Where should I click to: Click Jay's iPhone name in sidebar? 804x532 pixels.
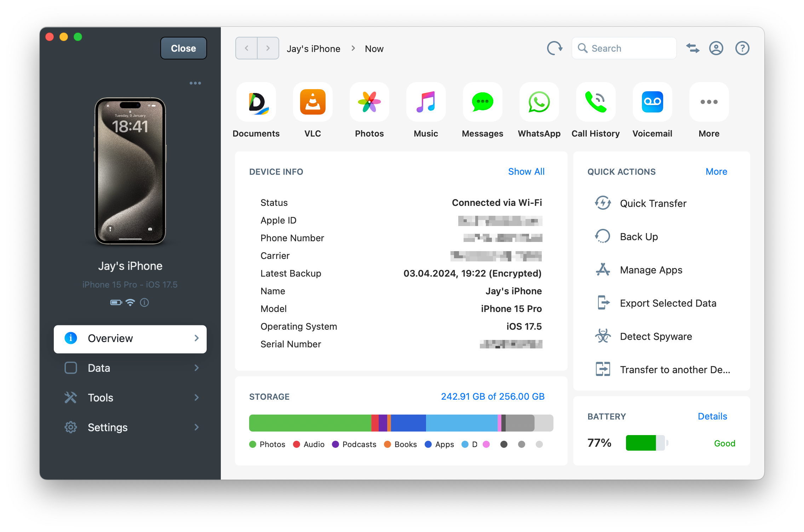130,266
